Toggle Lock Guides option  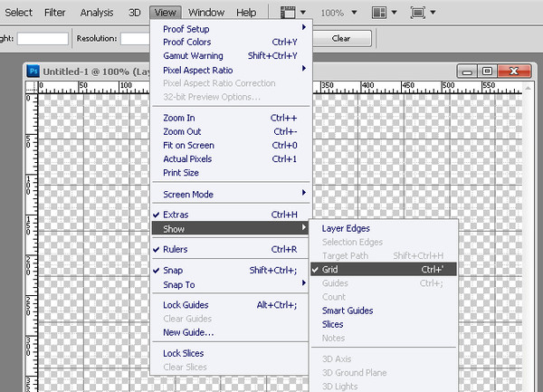(x=232, y=305)
